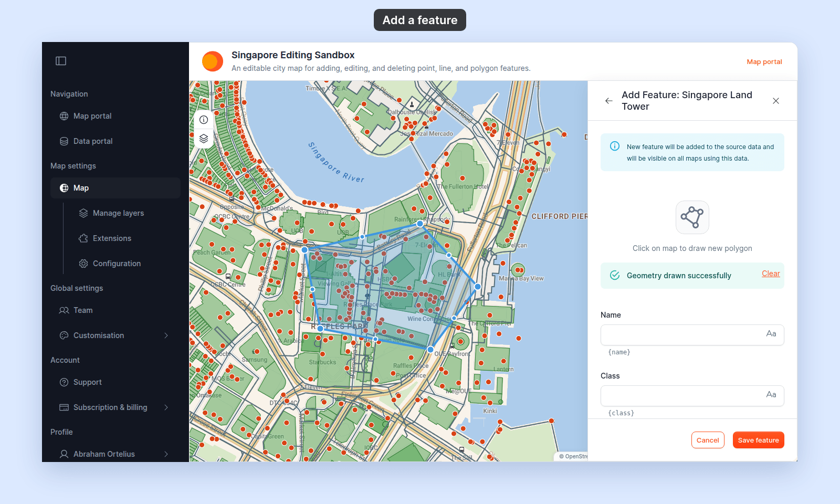Image resolution: width=840 pixels, height=504 pixels.
Task: Click the layers icon beside Manage layers
Action: [83, 213]
